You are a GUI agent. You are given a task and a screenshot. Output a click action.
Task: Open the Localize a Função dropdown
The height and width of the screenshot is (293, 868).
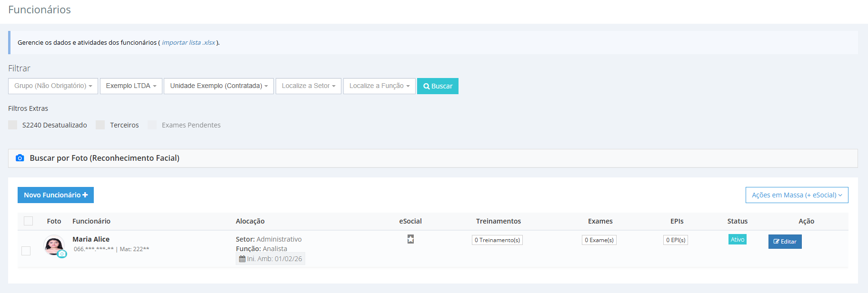click(x=379, y=86)
